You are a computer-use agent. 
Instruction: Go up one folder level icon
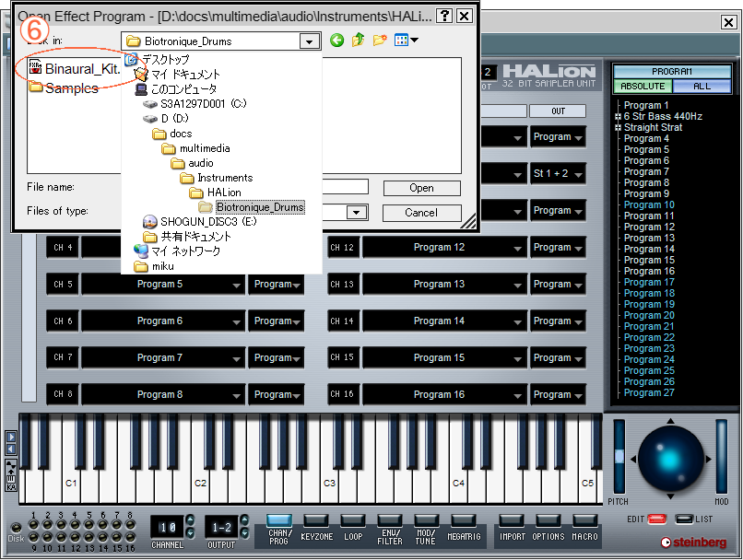(359, 41)
